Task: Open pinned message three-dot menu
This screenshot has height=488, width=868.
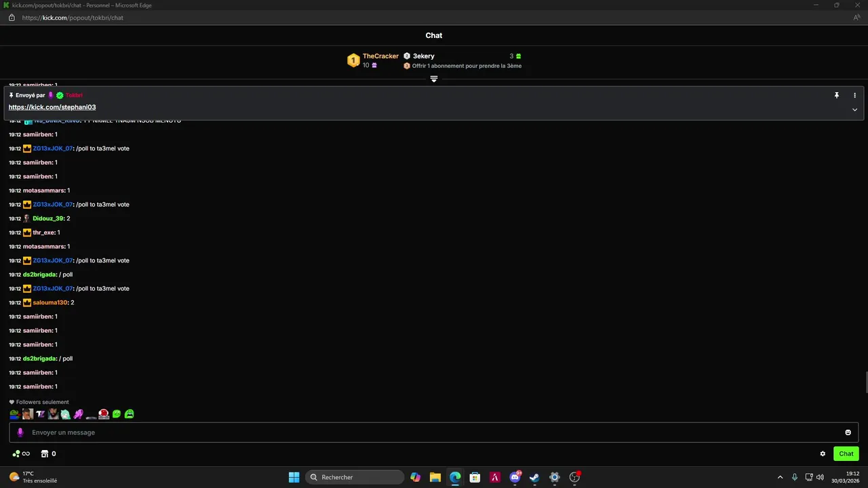Action: (854, 96)
